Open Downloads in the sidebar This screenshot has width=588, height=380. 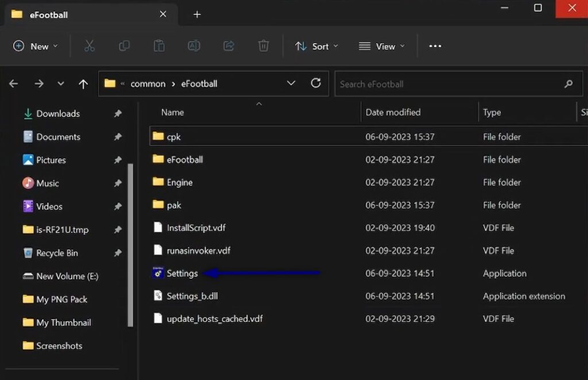pos(58,113)
